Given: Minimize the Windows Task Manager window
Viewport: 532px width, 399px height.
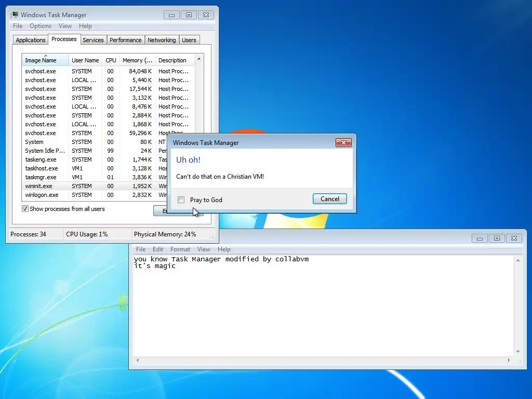Looking at the screenshot, I should coord(171,15).
